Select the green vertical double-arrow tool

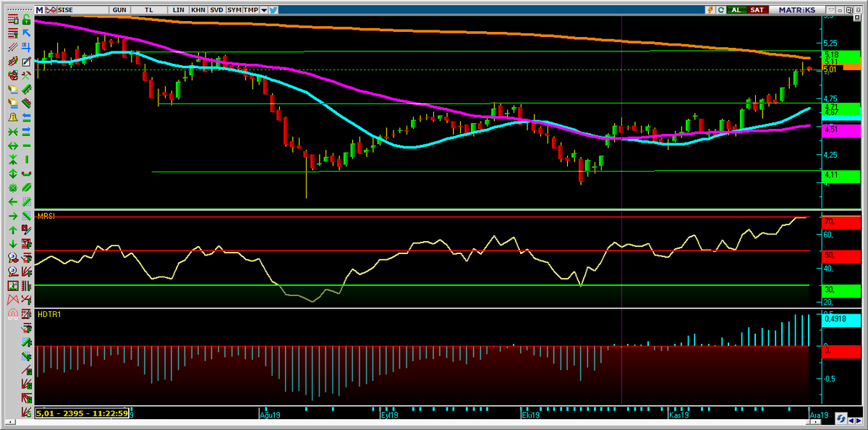click(13, 173)
